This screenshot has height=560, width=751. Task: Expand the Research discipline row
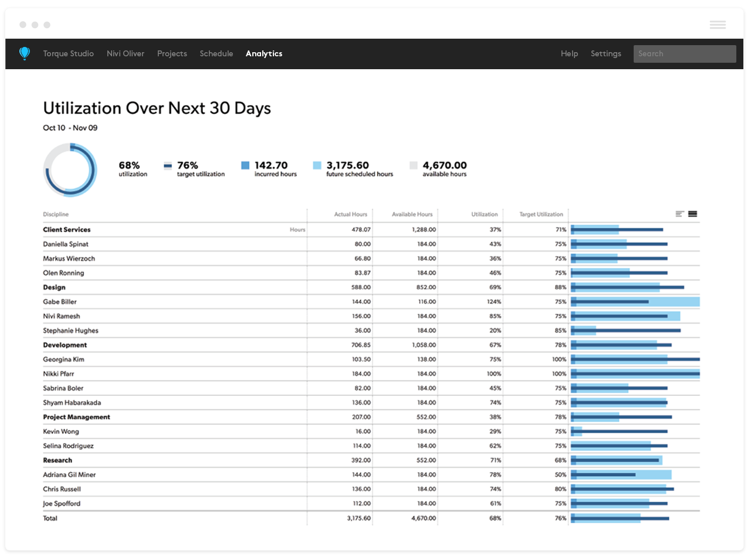coord(57,460)
